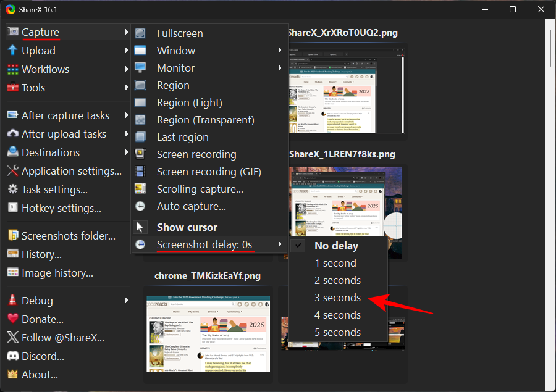Click the Region (Transparent) icon
556x392 pixels.
[x=141, y=120]
